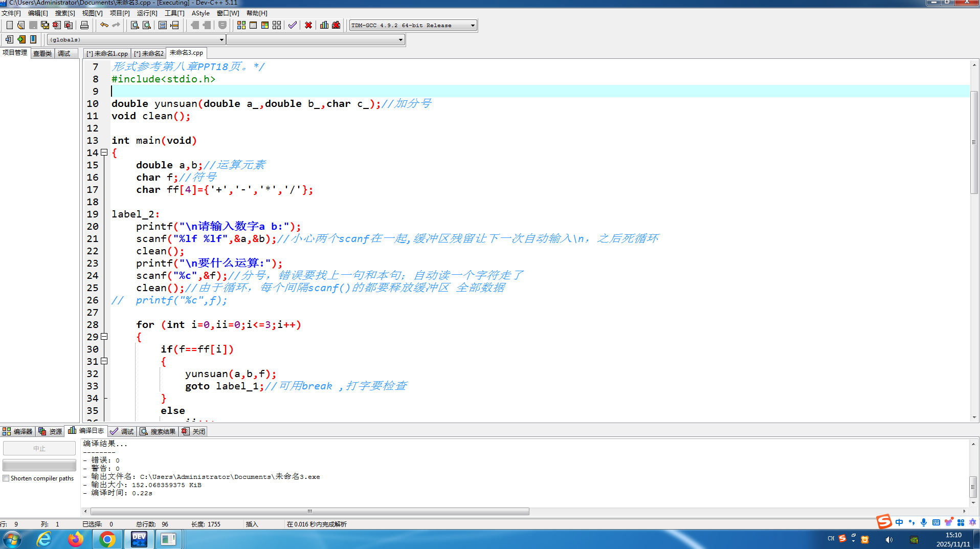Undo the last edit with toolbar arrow
This screenshot has width=980, height=549.
coord(104,25)
